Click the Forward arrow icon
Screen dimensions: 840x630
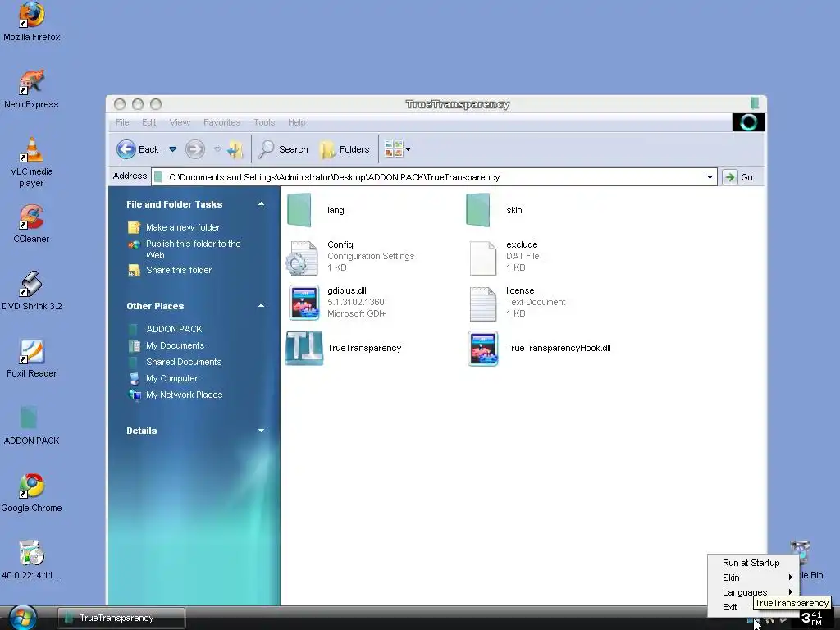tap(195, 149)
